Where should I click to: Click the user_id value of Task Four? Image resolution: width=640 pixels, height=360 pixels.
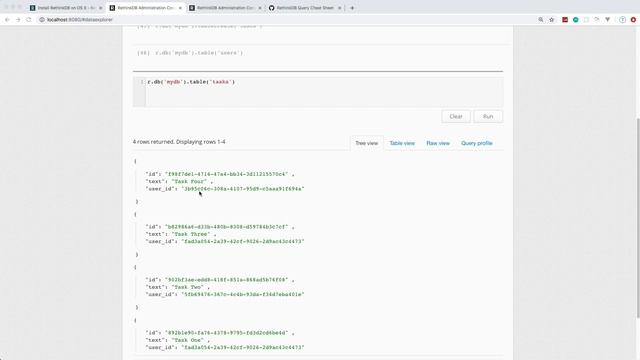pos(243,189)
